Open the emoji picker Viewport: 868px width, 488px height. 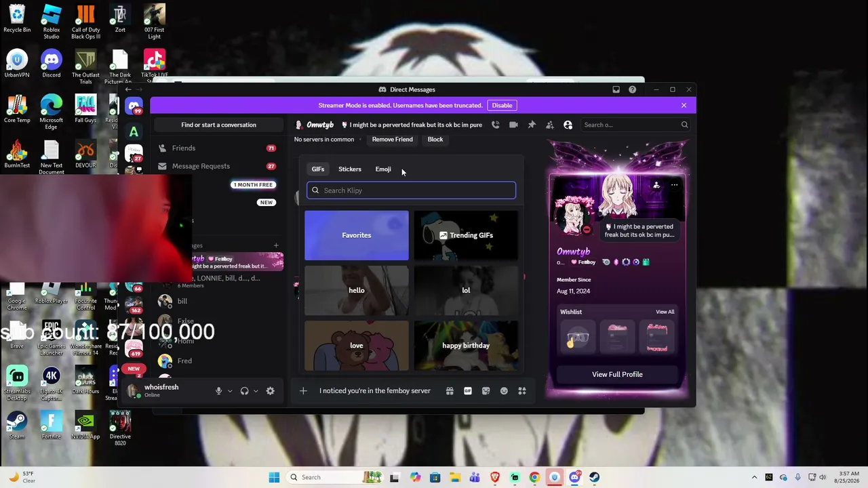(x=504, y=391)
